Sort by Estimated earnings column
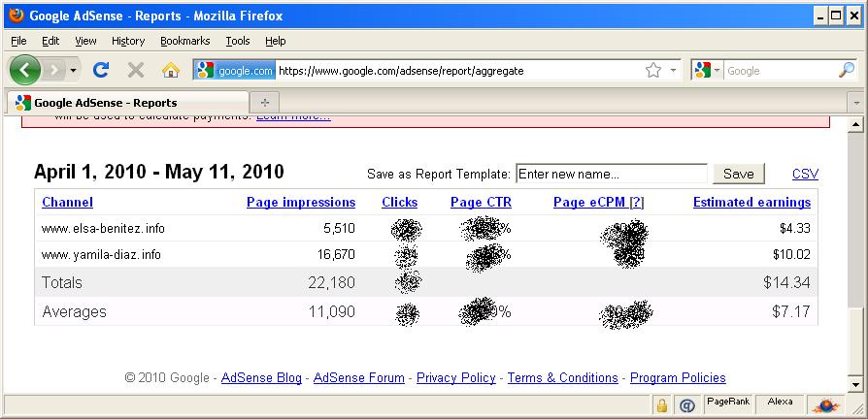Image resolution: width=868 pixels, height=419 pixels. point(751,203)
